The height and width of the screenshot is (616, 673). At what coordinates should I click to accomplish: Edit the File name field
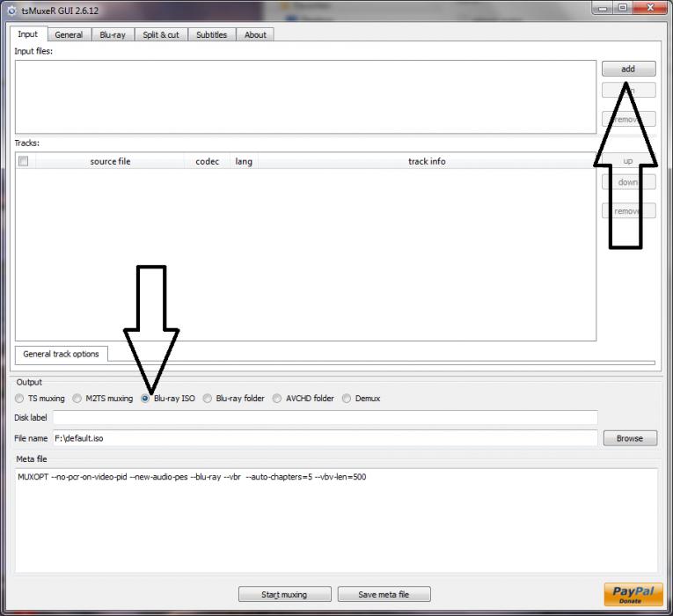click(325, 438)
